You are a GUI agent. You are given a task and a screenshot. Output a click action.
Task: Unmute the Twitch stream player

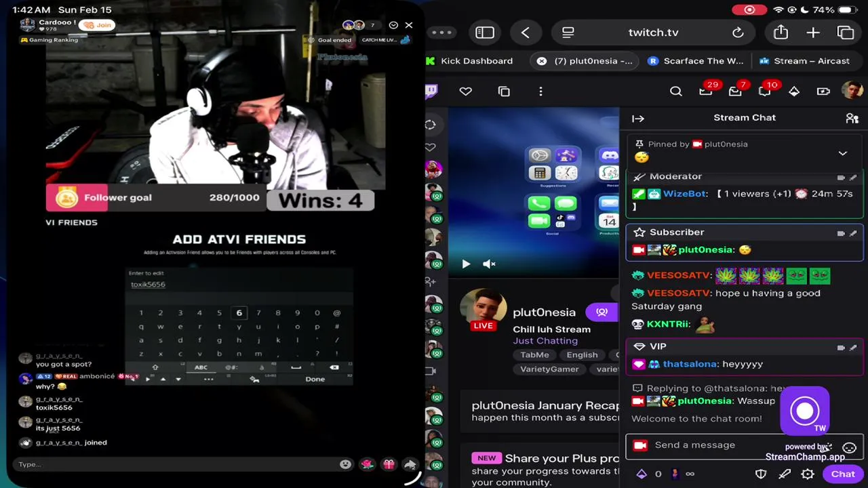pos(489,264)
